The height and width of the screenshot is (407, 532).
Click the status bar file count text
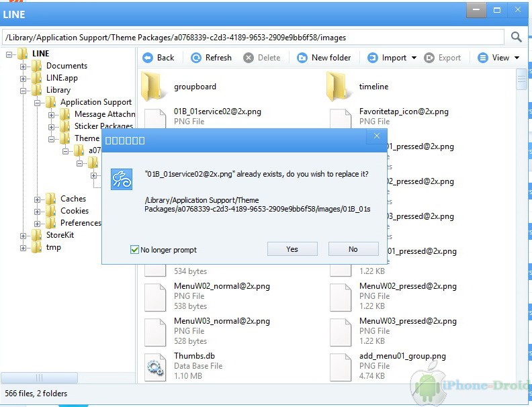tap(36, 394)
